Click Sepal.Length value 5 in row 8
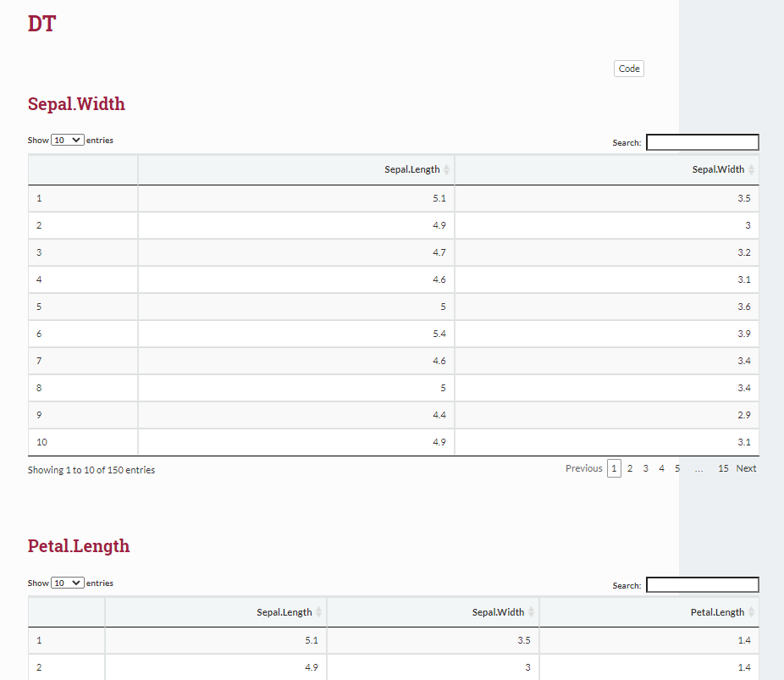Screen dimensions: 784x680 [443, 388]
